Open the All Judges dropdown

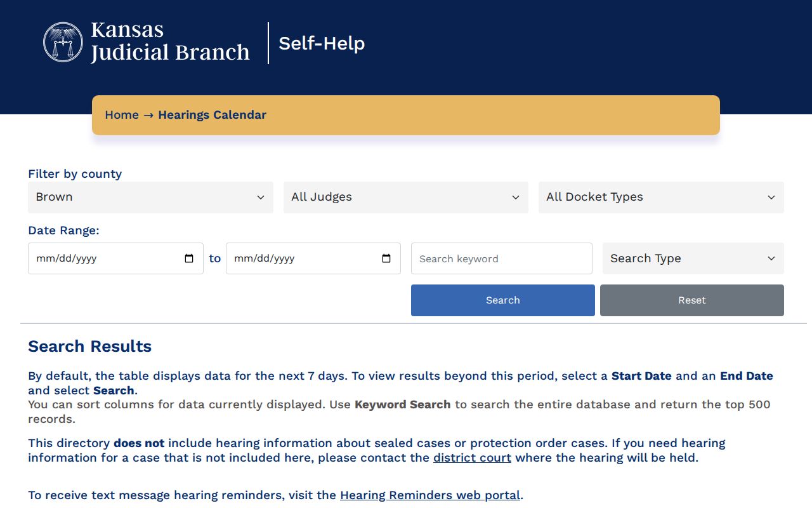pos(406,197)
